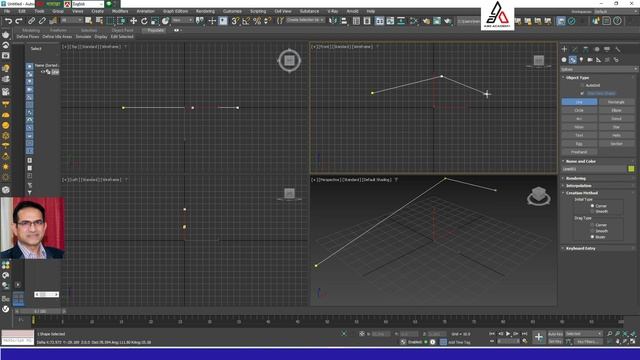Click the Render Production teapot icon
The height and width of the screenshot is (360, 640).
tap(448, 21)
